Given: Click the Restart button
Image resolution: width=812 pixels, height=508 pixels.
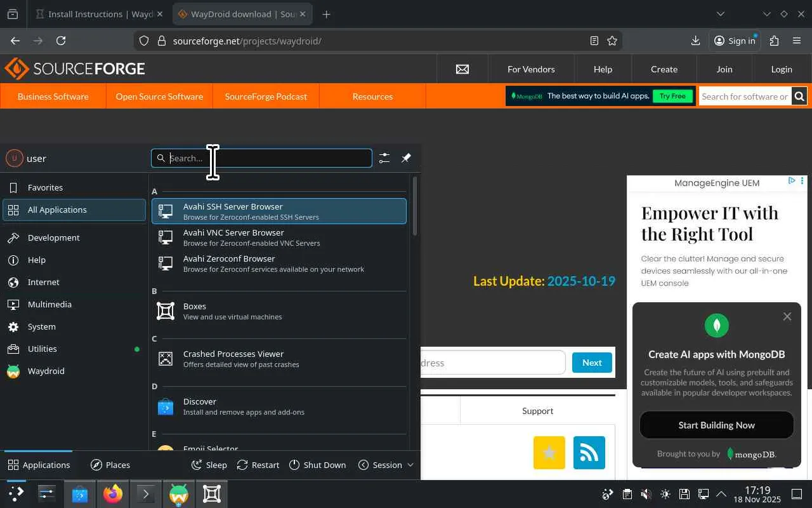Looking at the screenshot, I should [258, 465].
